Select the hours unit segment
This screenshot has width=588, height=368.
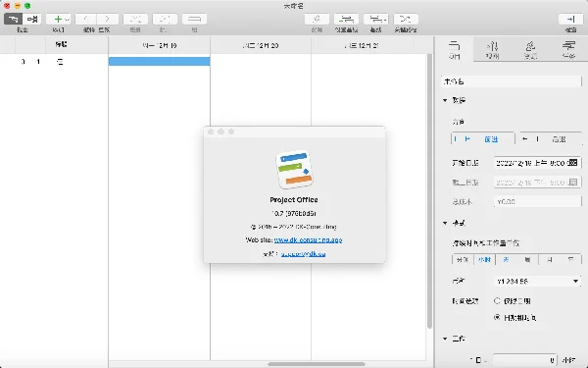(x=484, y=260)
